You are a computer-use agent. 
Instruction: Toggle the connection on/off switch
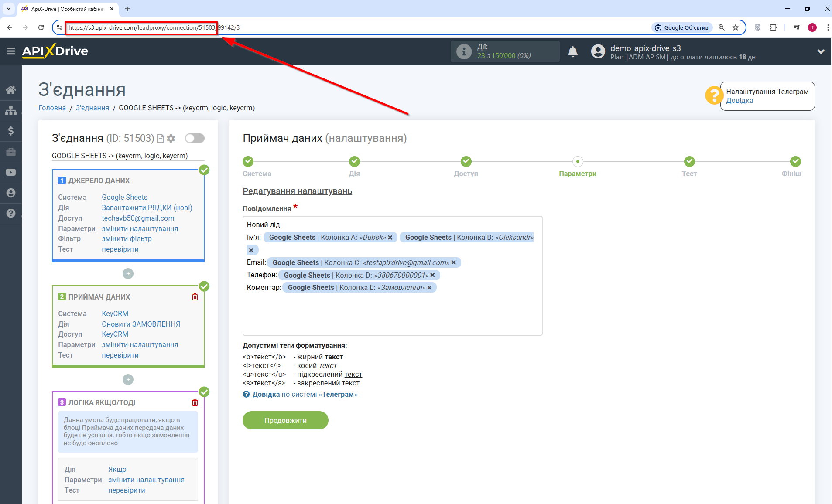click(x=195, y=138)
